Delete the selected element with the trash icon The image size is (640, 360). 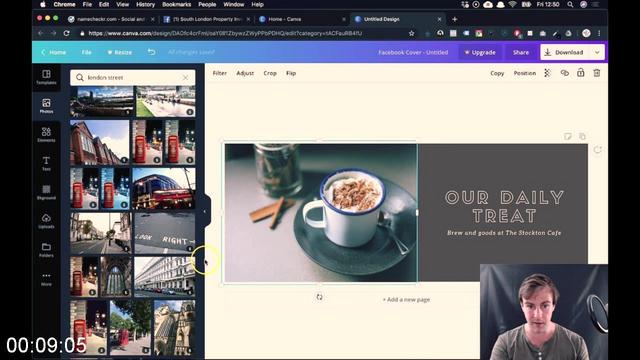click(597, 73)
